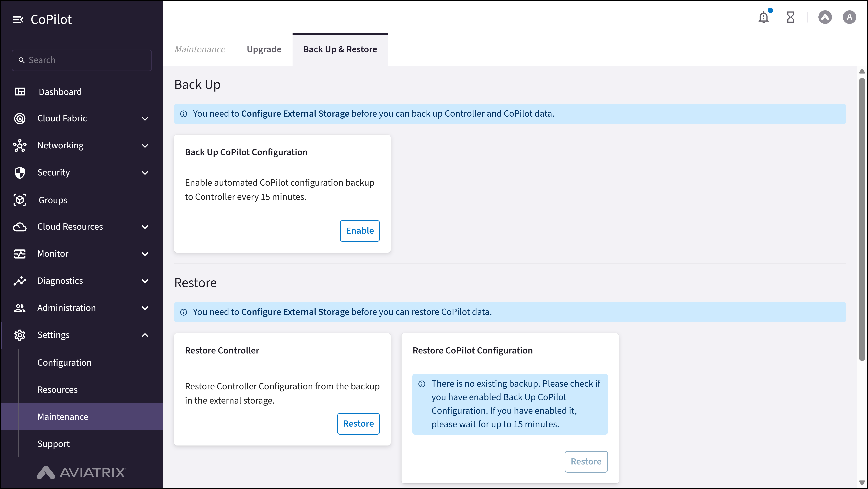Expand the Cloud Fabric chevron
This screenshot has width=868, height=489.
point(145,119)
